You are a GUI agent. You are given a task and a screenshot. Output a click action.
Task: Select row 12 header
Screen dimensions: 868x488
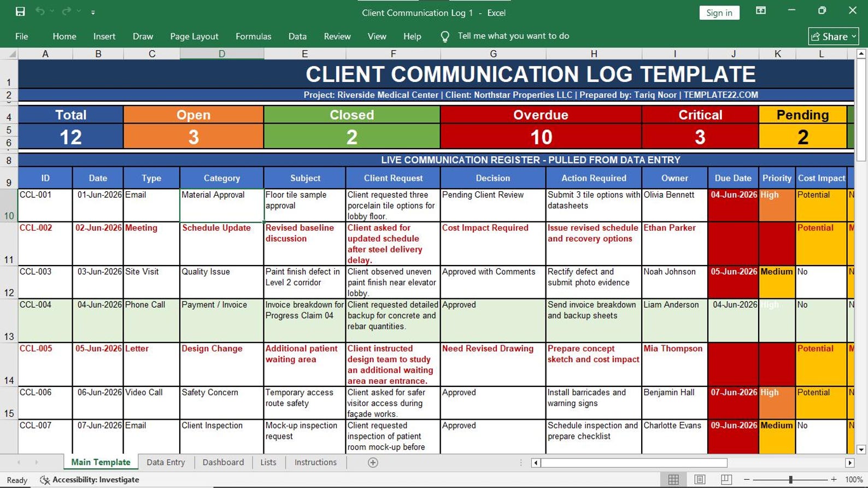9,282
